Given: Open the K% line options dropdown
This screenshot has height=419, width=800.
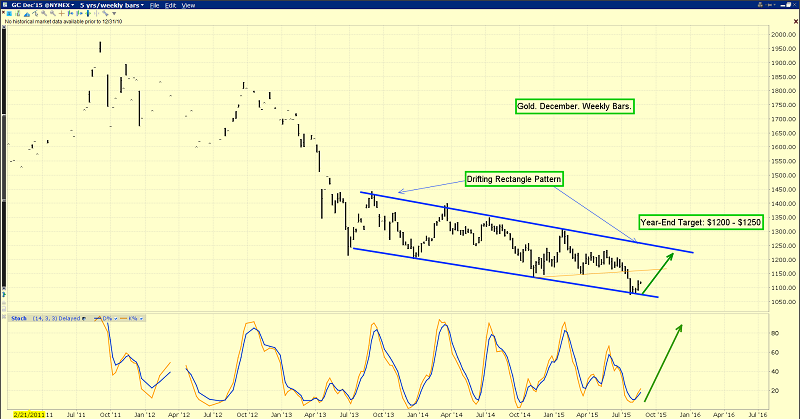Looking at the screenshot, I should 143,318.
